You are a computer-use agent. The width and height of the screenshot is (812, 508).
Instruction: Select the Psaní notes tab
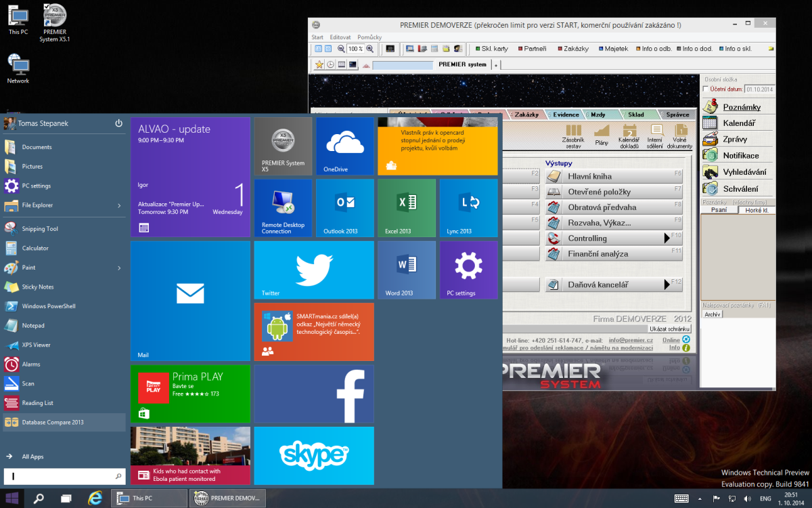tap(720, 210)
